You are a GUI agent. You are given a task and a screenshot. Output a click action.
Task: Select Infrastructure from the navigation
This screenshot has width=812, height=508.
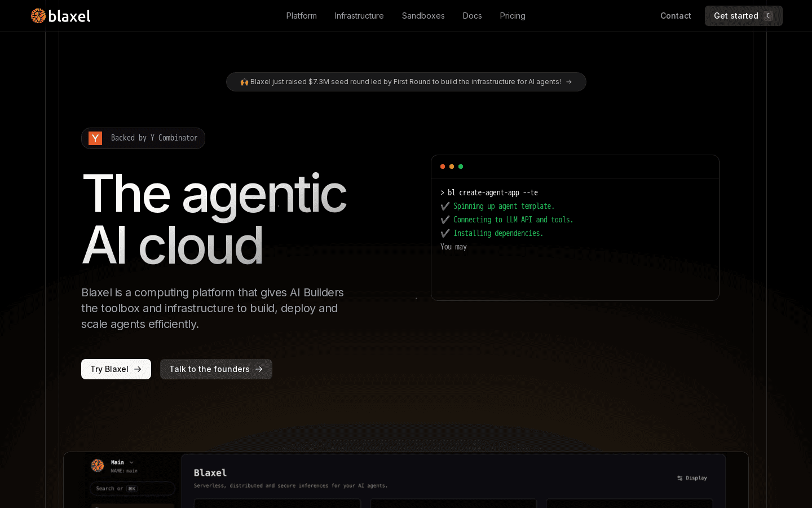pos(359,16)
